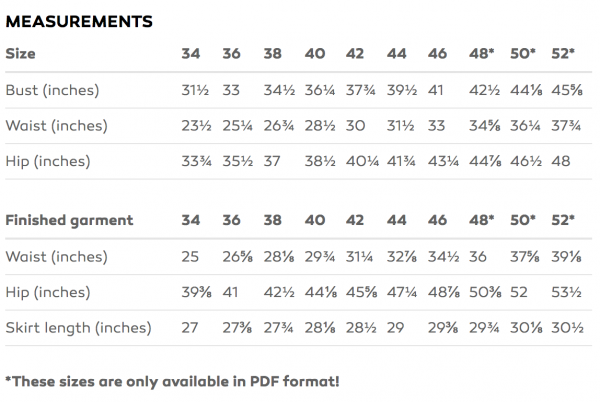This screenshot has height=402, width=600.
Task: Click size 40 in the Size header row
Action: click(x=314, y=54)
